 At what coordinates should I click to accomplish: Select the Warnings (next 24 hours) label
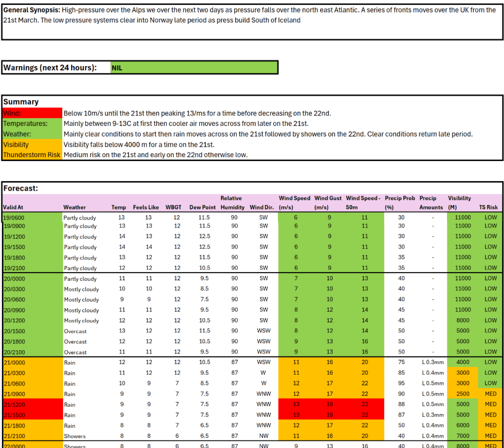(50, 68)
